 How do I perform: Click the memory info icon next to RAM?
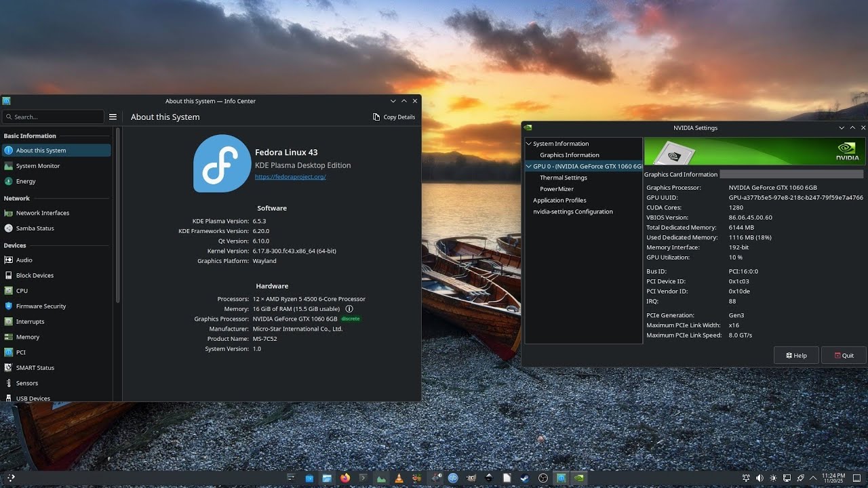(x=349, y=309)
